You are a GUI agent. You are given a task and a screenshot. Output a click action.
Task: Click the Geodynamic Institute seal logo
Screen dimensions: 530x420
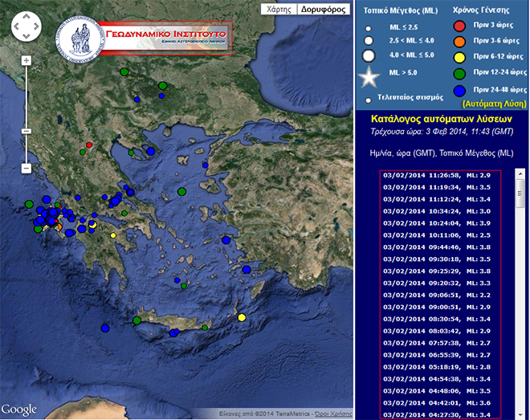click(x=79, y=36)
